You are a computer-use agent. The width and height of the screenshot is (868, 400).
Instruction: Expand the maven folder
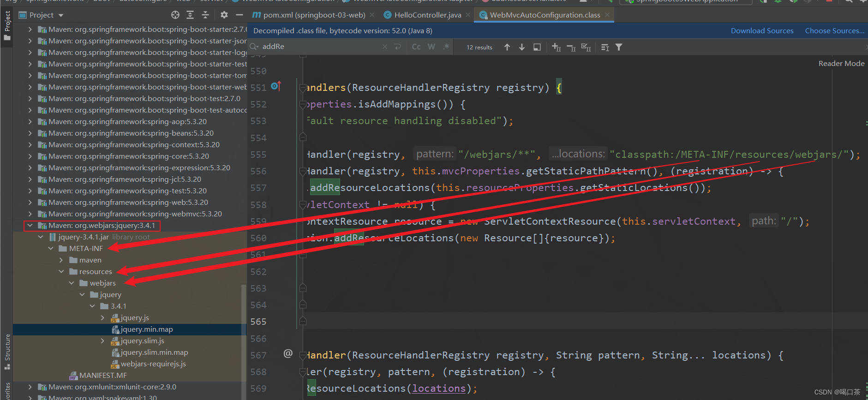[x=61, y=260]
